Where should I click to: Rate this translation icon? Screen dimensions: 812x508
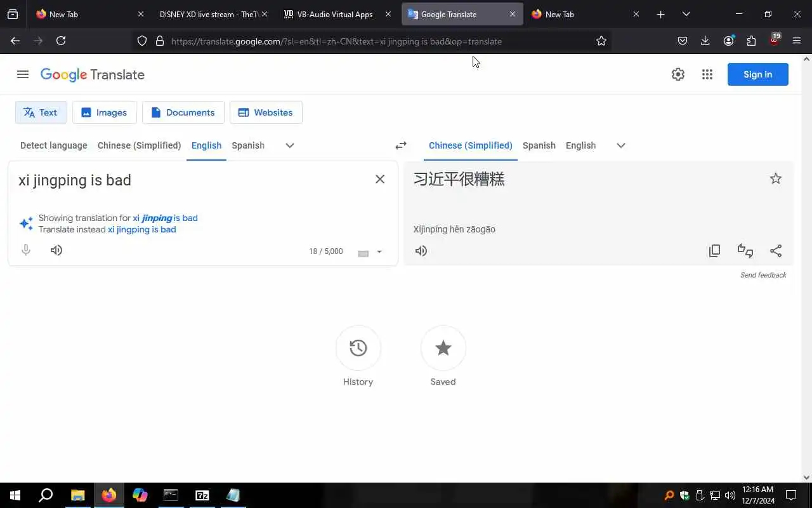click(x=745, y=251)
